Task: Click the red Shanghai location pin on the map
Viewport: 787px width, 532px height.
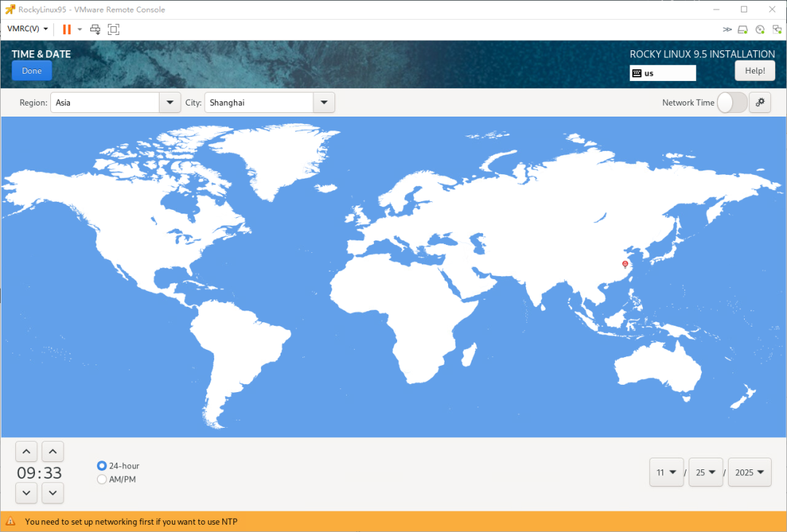Action: pyautogui.click(x=625, y=265)
